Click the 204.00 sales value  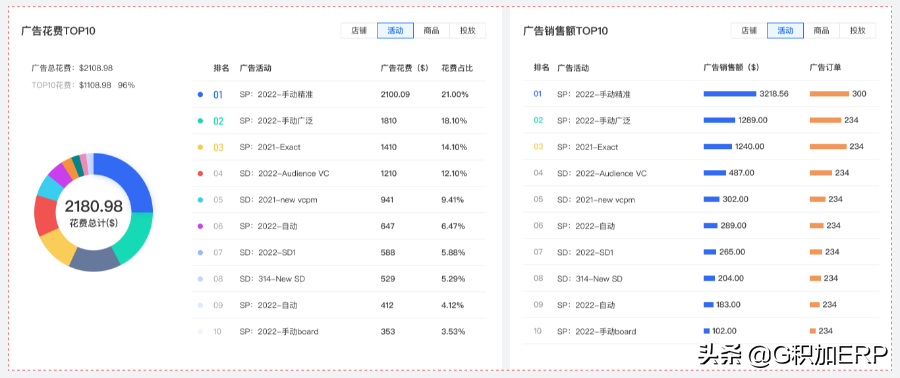tap(731, 278)
